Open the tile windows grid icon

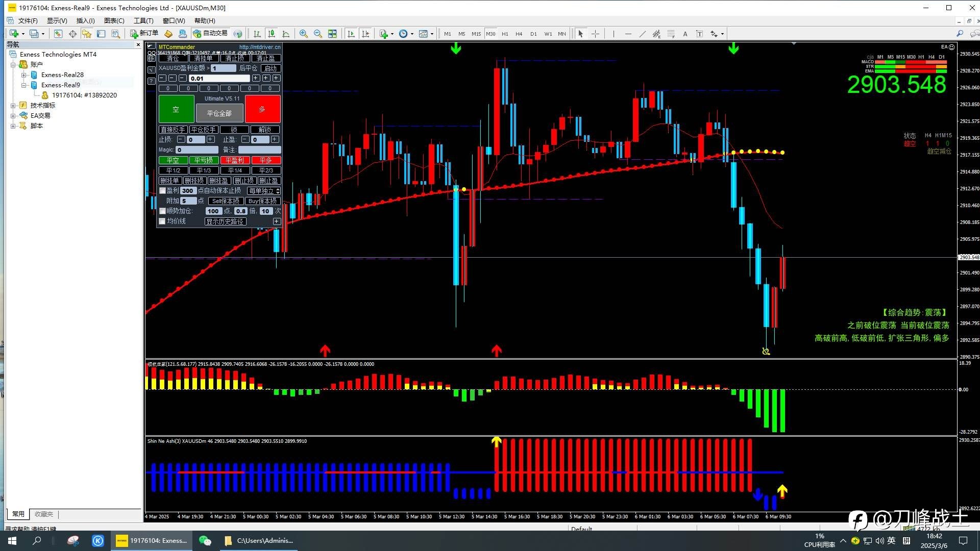332,34
